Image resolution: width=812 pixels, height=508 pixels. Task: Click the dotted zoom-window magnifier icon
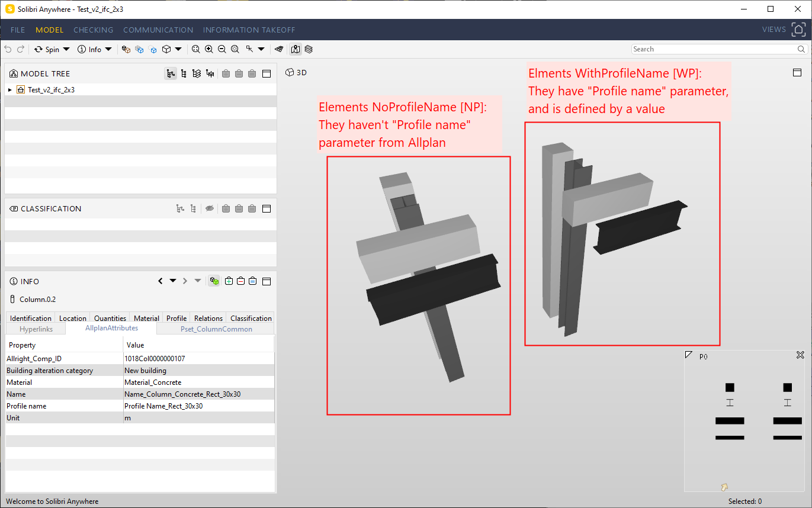point(235,49)
